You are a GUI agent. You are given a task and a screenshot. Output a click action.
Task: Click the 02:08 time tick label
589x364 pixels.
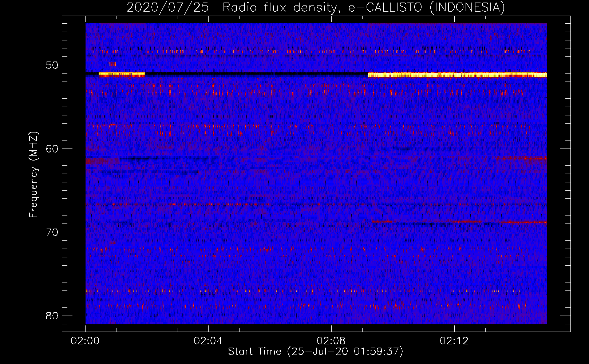[x=331, y=341]
